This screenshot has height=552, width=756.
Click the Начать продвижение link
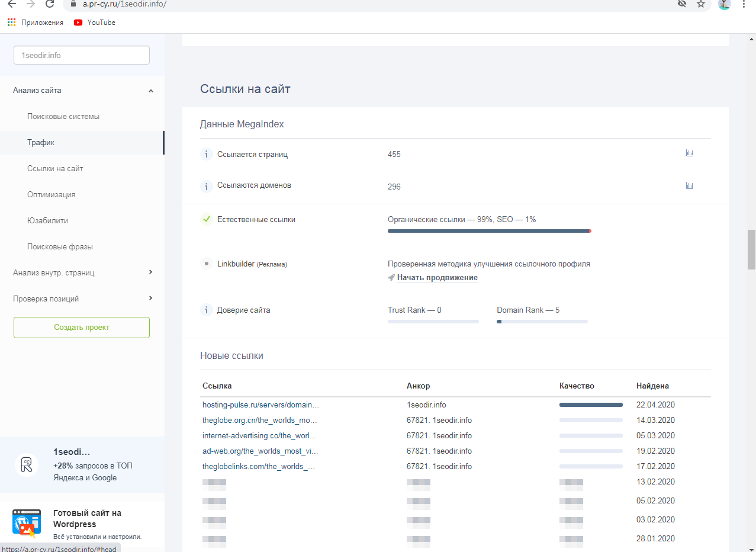437,278
